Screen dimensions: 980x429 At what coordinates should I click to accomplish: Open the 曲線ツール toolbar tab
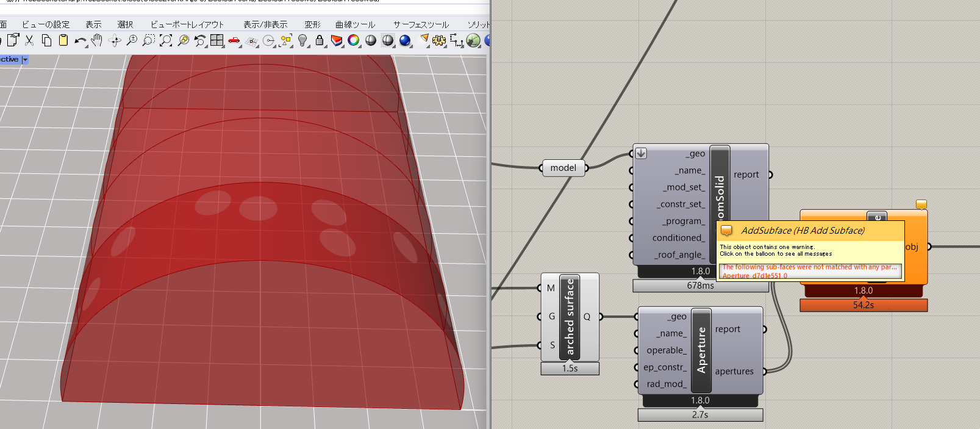pos(355,24)
